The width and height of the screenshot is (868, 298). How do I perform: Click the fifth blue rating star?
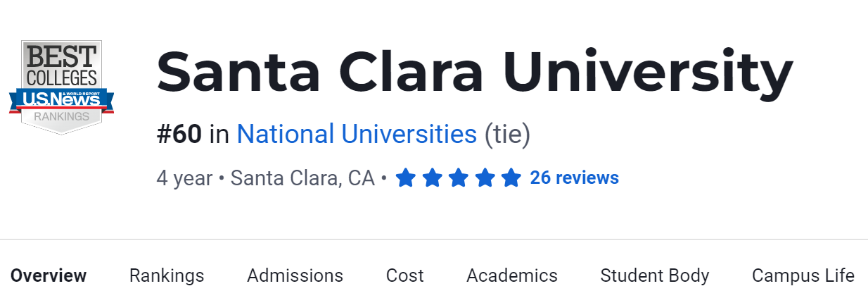coord(511,178)
